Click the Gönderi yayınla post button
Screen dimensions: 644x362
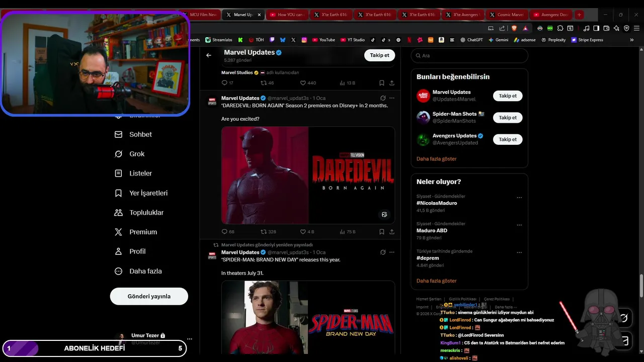click(149, 296)
